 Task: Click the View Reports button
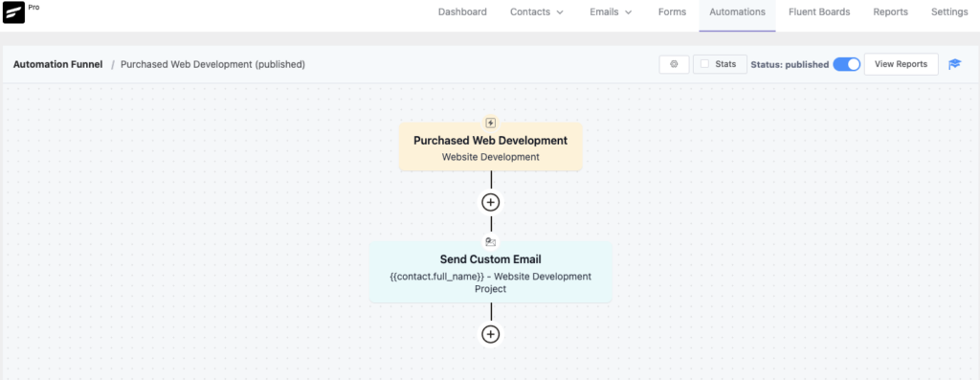point(901,64)
